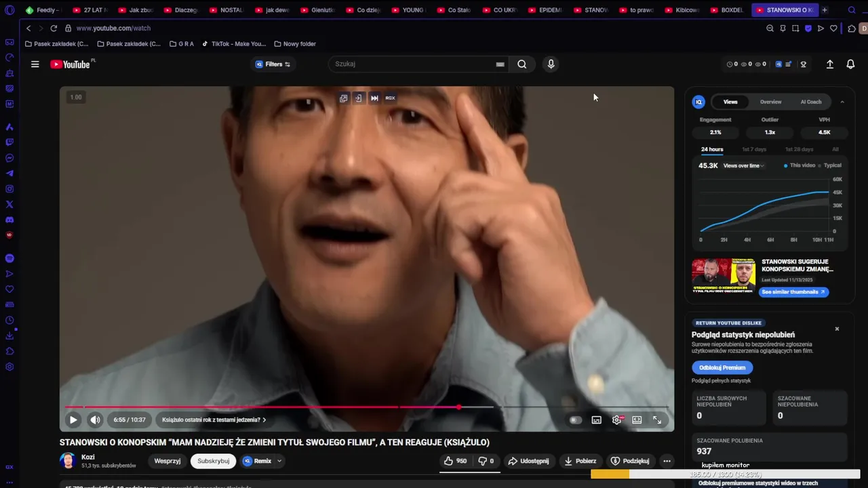Open Messenger from the browser sidebar

9,158
